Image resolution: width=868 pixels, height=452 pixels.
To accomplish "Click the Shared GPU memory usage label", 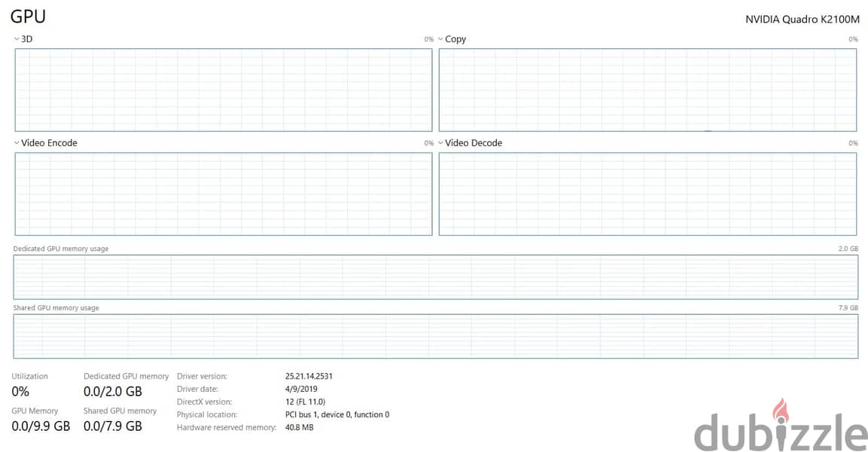I will coord(56,308).
